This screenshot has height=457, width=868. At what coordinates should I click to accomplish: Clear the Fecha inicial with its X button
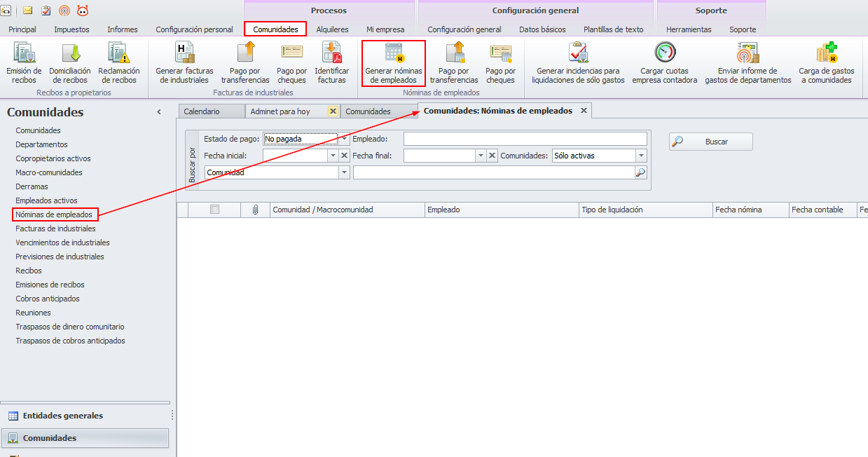coord(344,156)
